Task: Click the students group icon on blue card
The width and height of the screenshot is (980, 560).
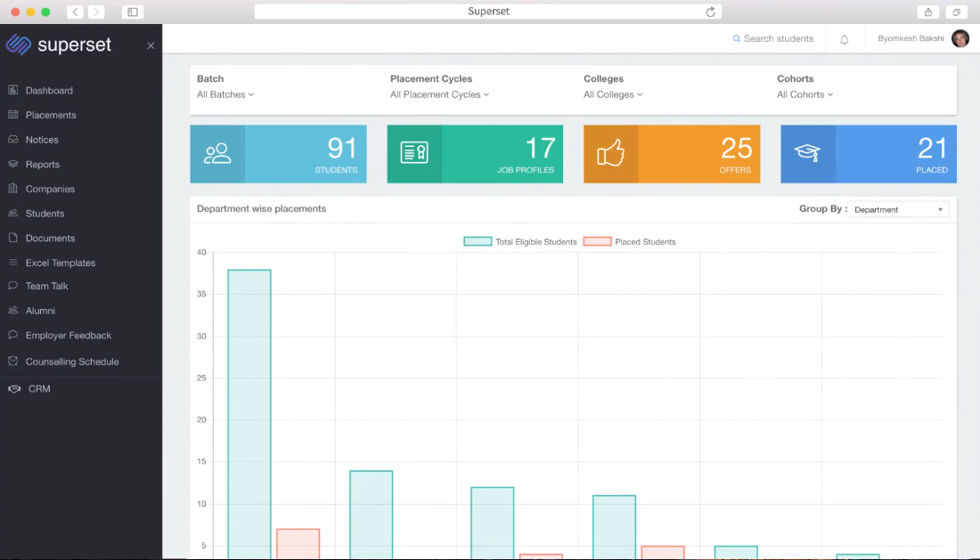Action: 217,154
